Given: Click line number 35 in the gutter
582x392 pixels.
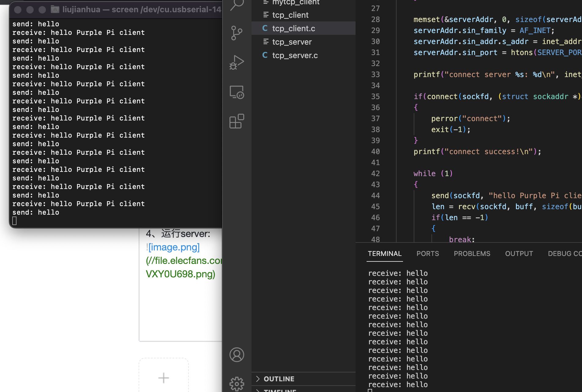Looking at the screenshot, I should click(375, 97).
